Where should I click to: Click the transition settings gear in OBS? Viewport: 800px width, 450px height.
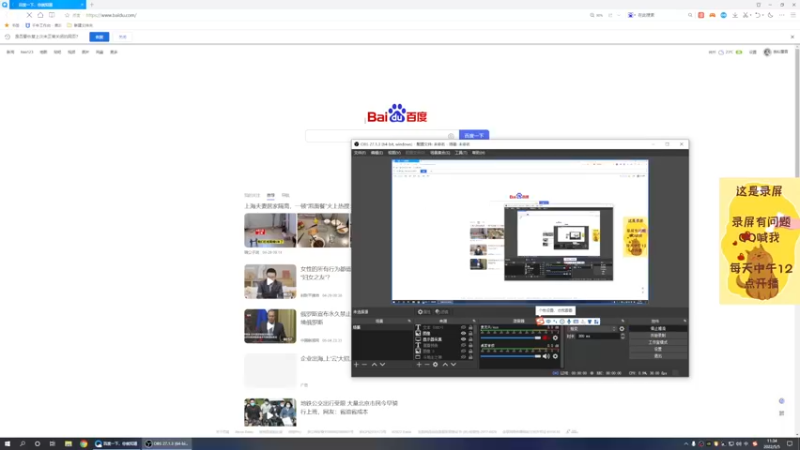click(x=621, y=329)
